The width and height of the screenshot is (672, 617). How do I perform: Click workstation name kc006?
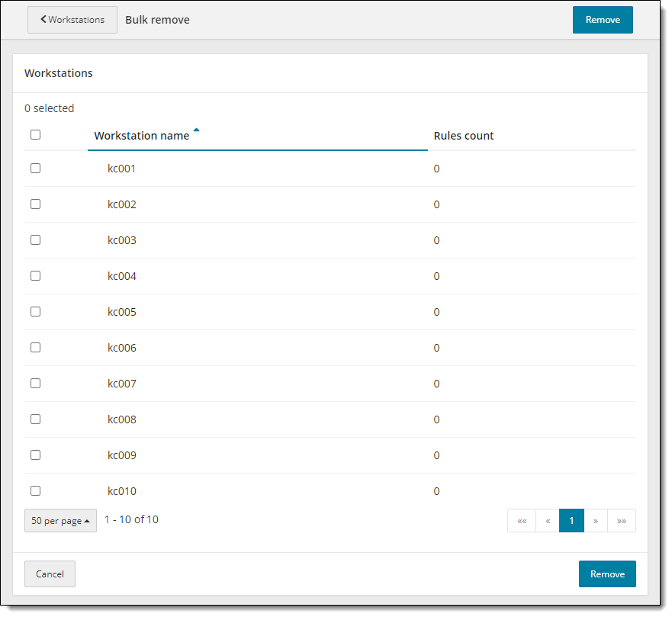pyautogui.click(x=122, y=348)
